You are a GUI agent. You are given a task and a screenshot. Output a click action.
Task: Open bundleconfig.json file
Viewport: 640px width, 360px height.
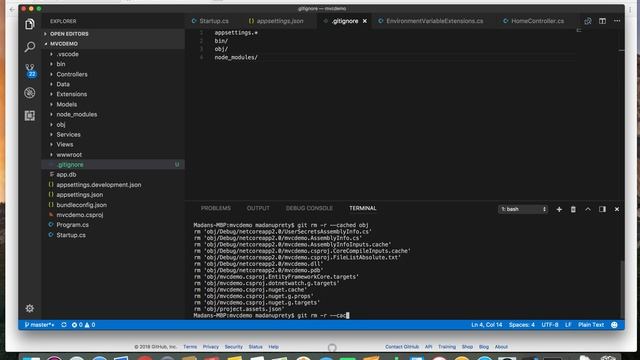tap(82, 205)
